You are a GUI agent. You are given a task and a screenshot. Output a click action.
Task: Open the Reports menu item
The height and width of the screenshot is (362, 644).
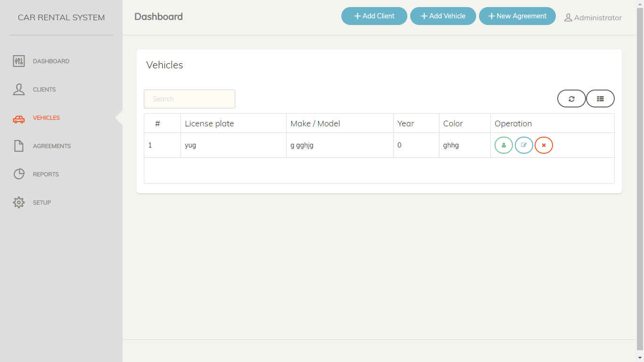coord(46,174)
